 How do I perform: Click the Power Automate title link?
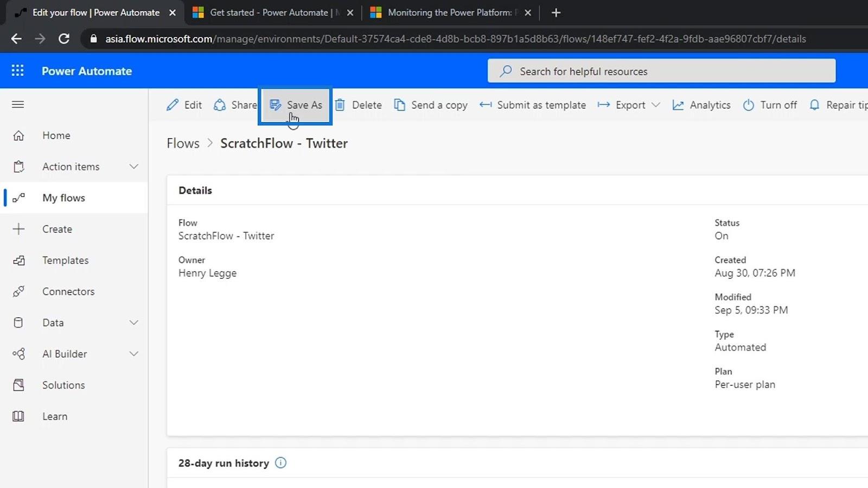click(x=87, y=71)
